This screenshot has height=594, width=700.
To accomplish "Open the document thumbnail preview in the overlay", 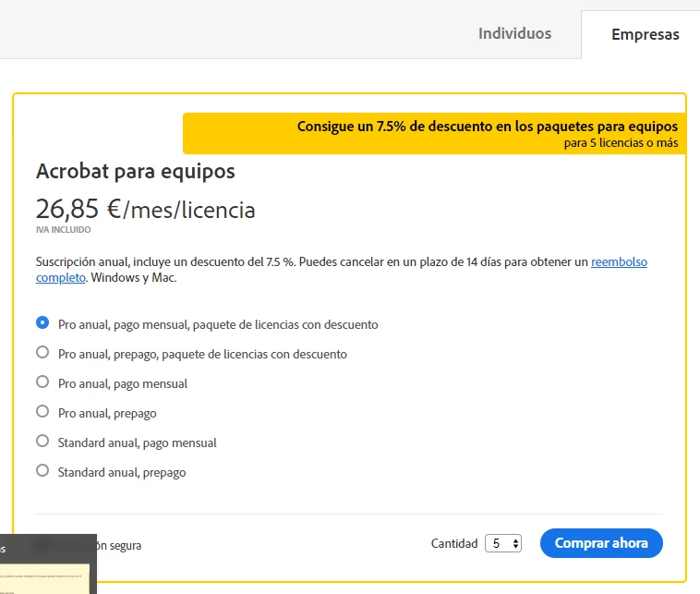I will pos(44,579).
